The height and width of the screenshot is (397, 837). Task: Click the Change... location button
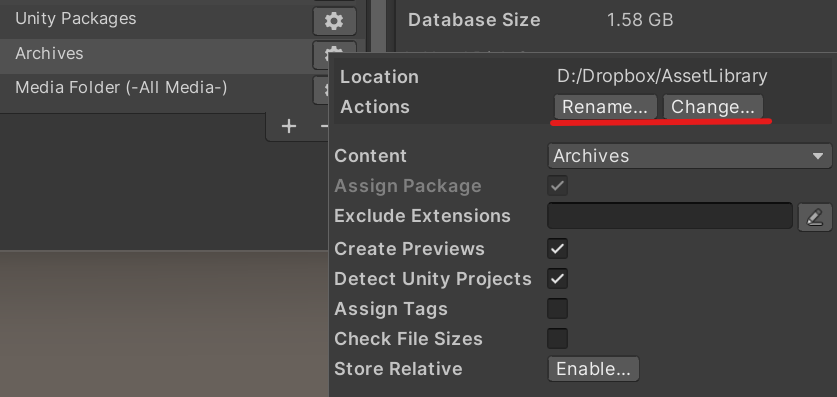713,107
